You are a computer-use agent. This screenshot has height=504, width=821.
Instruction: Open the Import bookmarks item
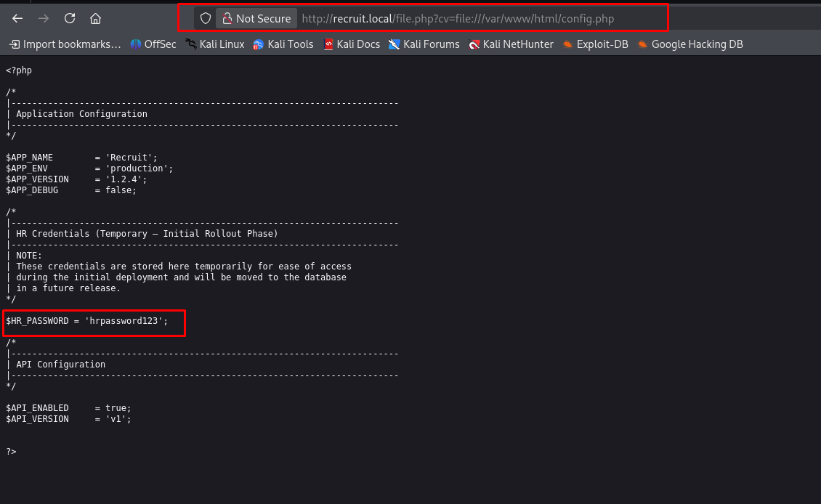[x=65, y=44]
